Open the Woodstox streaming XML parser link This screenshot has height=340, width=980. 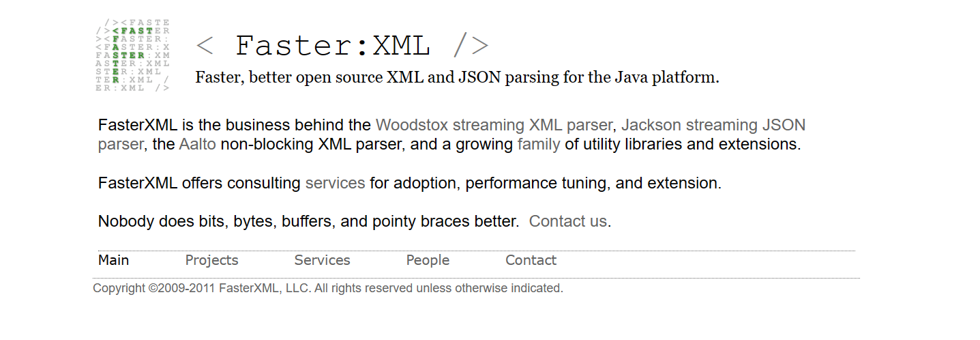(x=494, y=125)
